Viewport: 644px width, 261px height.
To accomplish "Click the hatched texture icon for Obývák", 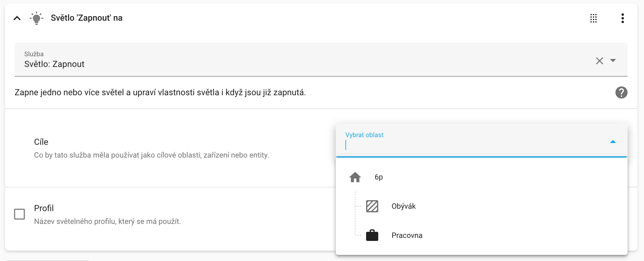I will click(372, 206).
